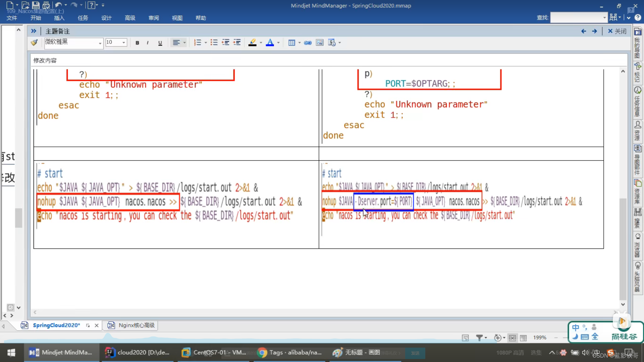Image resolution: width=644 pixels, height=362 pixels.
Task: Insert a table into the notes
Action: (291, 43)
